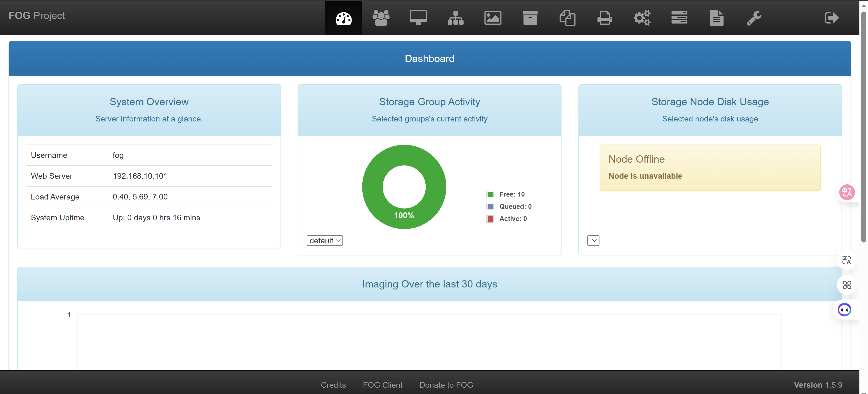This screenshot has height=394, width=868.
Task: Click the white translate floating icon
Action: tap(847, 260)
